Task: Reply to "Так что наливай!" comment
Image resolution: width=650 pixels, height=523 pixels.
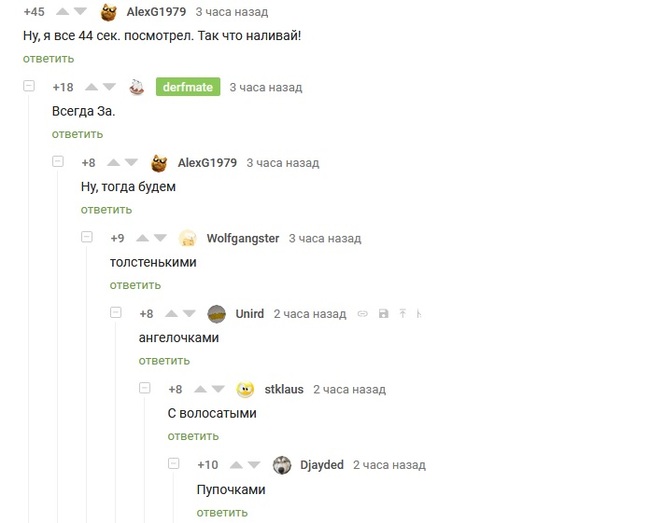Action: (x=49, y=59)
